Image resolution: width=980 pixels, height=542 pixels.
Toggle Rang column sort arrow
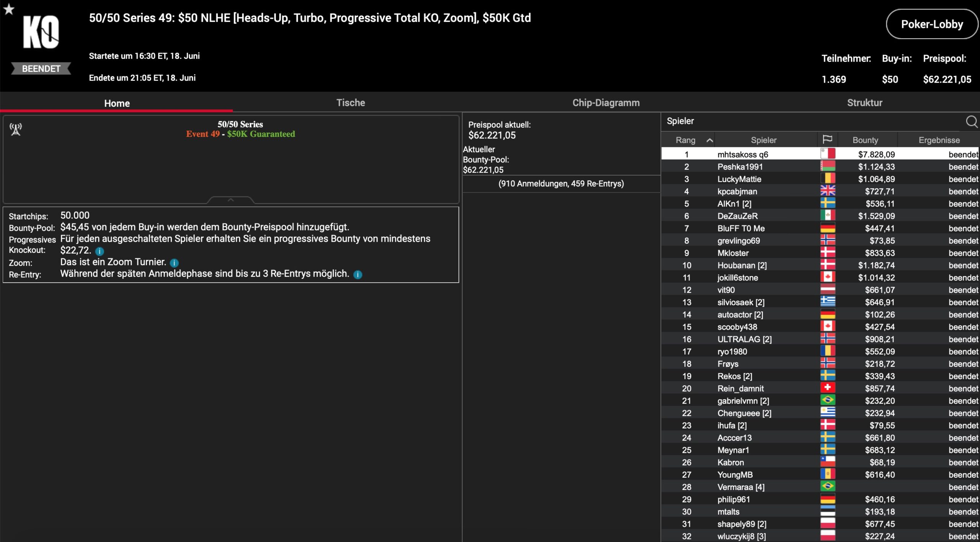(x=709, y=140)
